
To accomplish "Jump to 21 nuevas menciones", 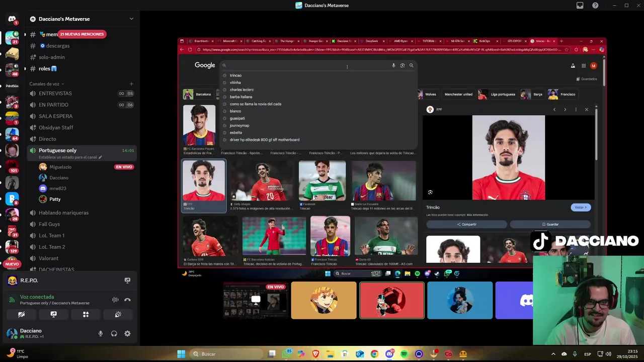I will (x=82, y=34).
